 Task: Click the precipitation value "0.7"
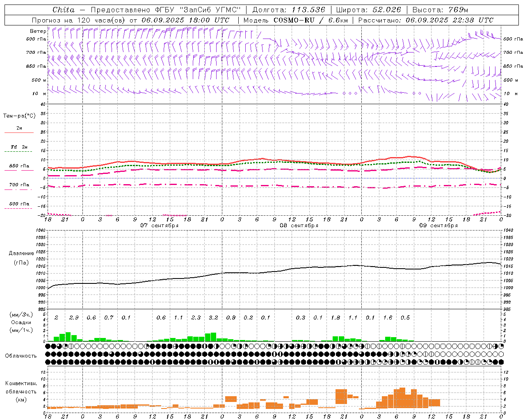pyautogui.click(x=109, y=318)
